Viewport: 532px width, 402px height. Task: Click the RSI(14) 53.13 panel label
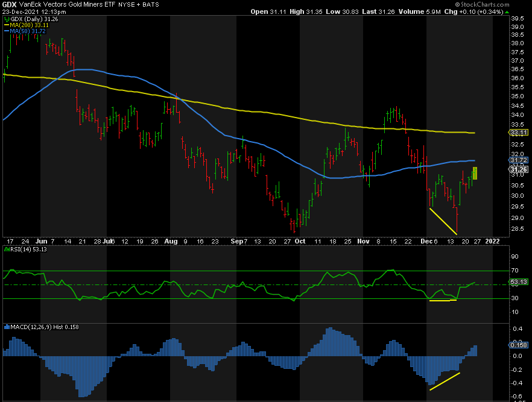[x=29, y=250]
